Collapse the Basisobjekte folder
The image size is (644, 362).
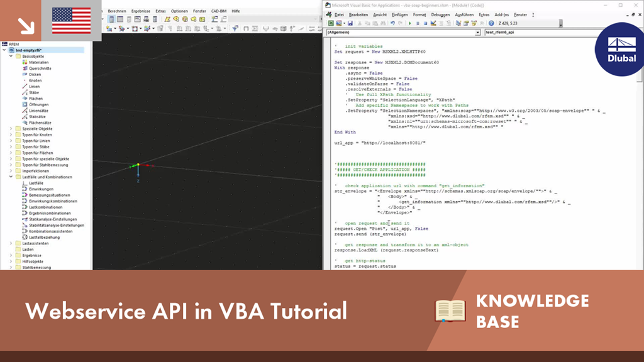(x=11, y=56)
